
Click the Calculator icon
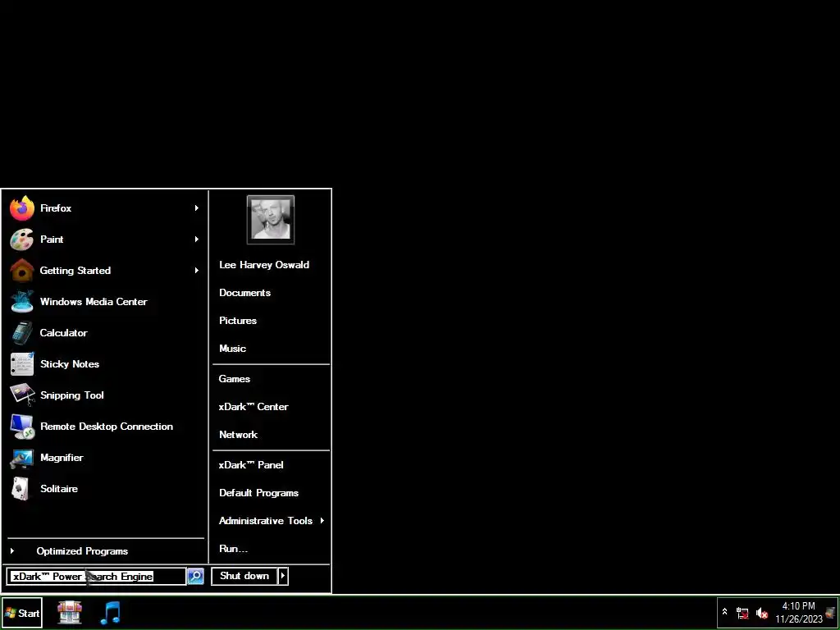(22, 333)
